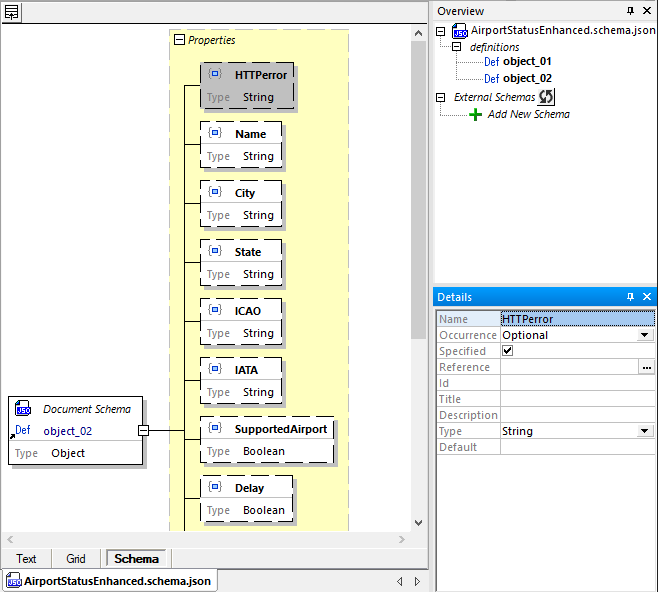Image resolution: width=658 pixels, height=592 pixels.
Task: Toggle the Specified checkbox
Action: tap(507, 351)
